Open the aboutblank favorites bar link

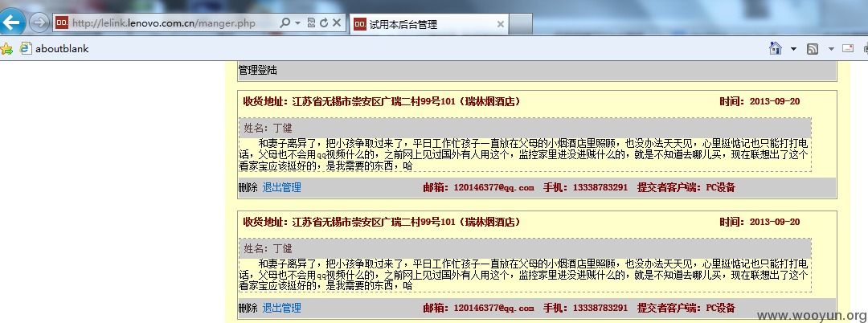[x=54, y=49]
